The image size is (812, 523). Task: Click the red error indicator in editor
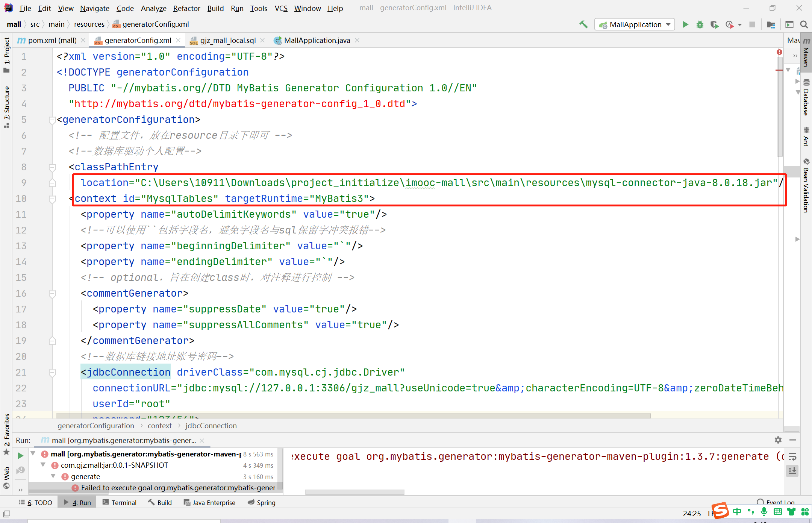pos(779,52)
